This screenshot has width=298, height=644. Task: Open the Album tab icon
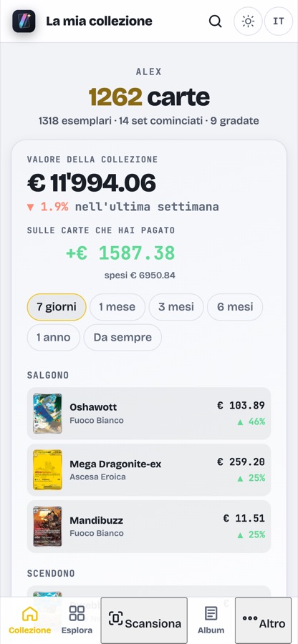coord(211,614)
